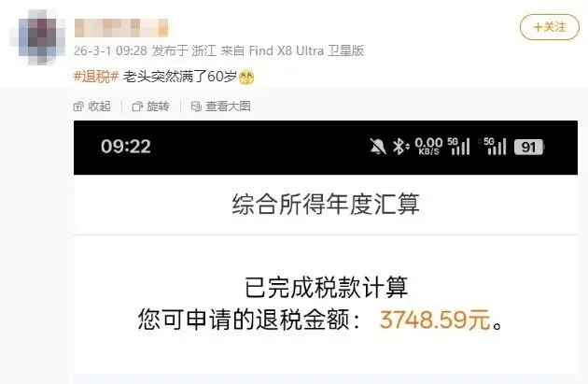Click the +关注 follow button

[x=550, y=27]
